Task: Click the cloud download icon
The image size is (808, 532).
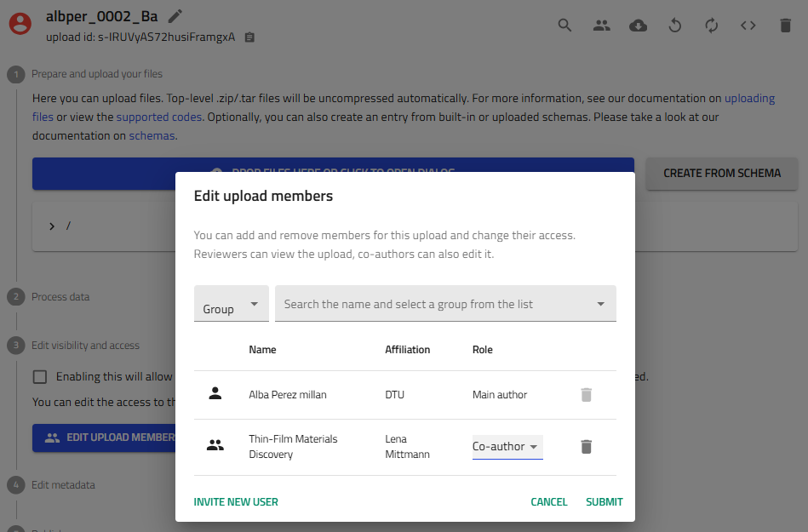Action: pos(638,26)
